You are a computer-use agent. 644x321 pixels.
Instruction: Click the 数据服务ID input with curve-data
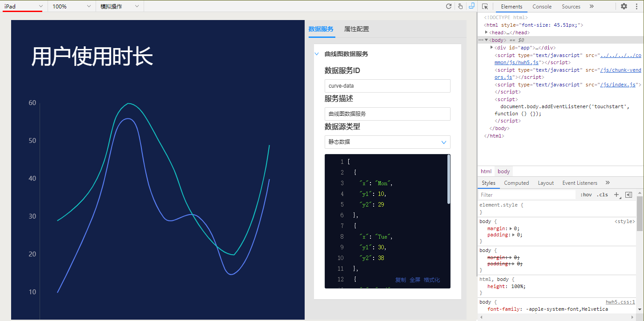pyautogui.click(x=387, y=86)
